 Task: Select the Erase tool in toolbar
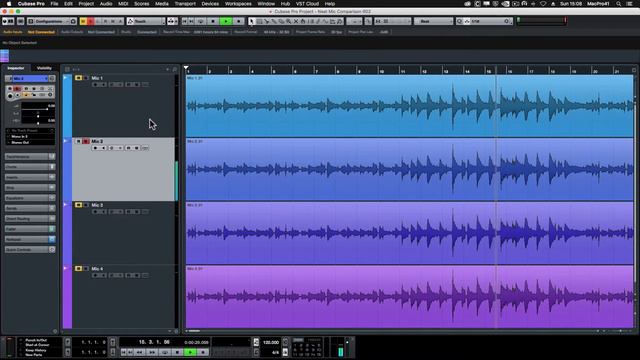(281, 21)
